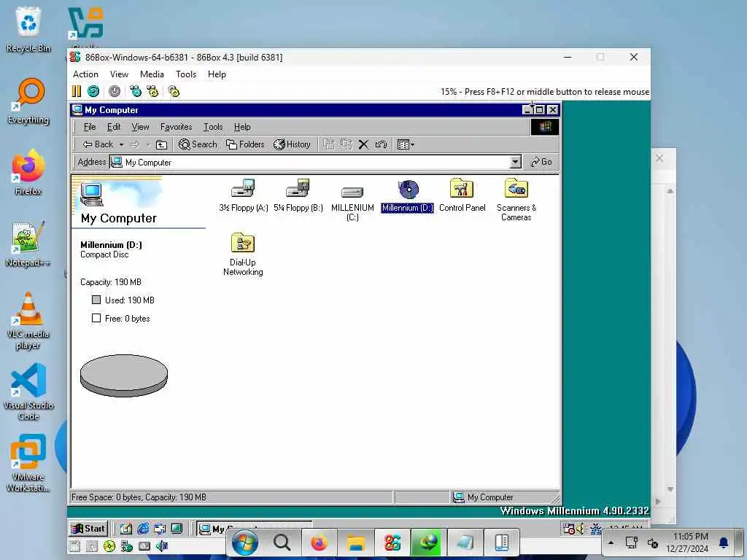Click the network icon in 86Box status bar
This screenshot has width=747, height=560.
127,546
